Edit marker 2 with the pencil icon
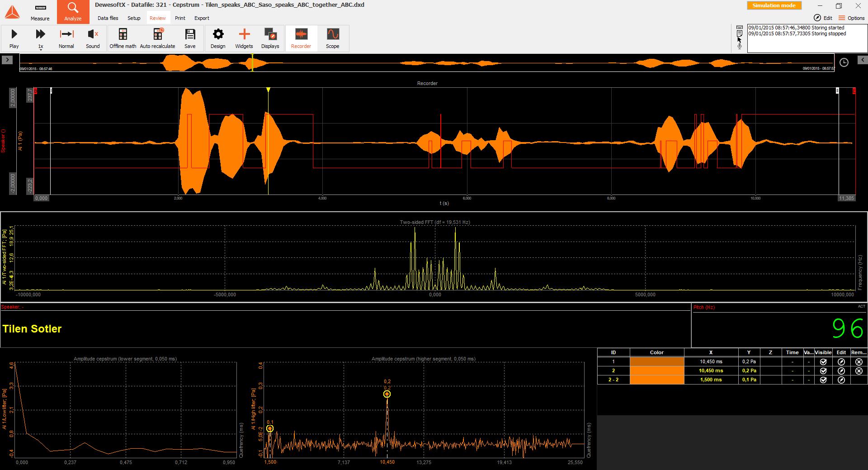Viewport: 868px width, 470px height. [x=841, y=371]
